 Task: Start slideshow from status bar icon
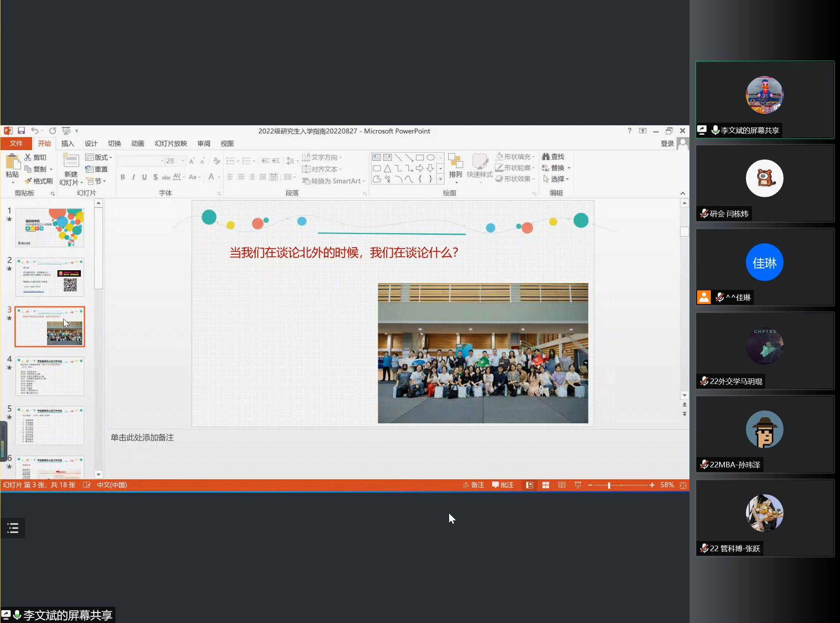[x=578, y=485]
